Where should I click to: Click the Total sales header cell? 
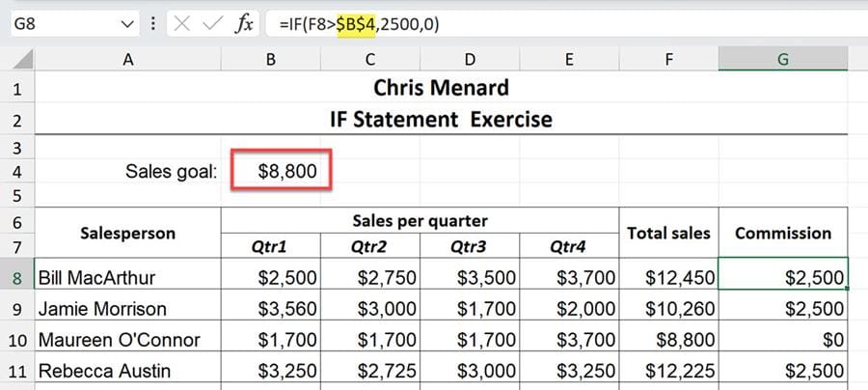pyautogui.click(x=668, y=233)
